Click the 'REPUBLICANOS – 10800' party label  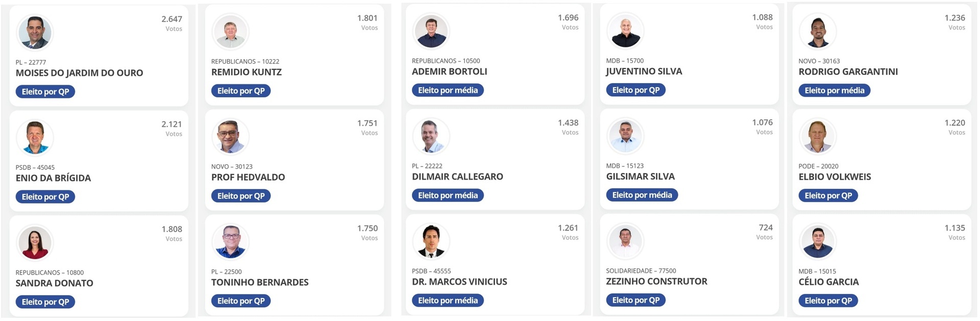click(x=50, y=273)
